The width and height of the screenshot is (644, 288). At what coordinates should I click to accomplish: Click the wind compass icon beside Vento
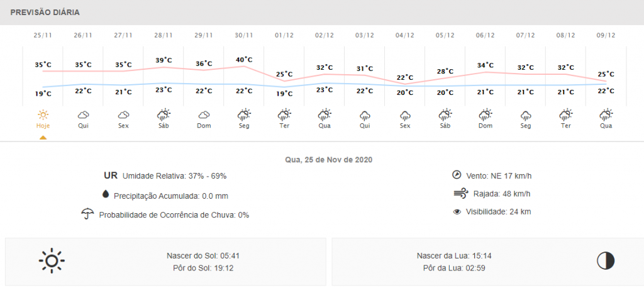(x=457, y=175)
